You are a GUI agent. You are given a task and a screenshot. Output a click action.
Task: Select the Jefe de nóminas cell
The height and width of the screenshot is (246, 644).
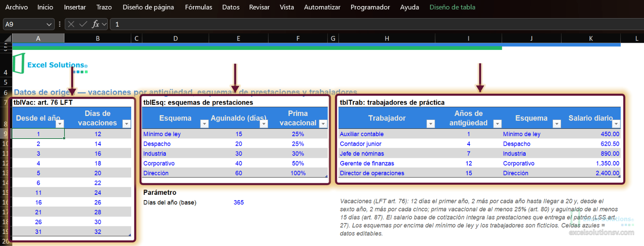(x=387, y=153)
